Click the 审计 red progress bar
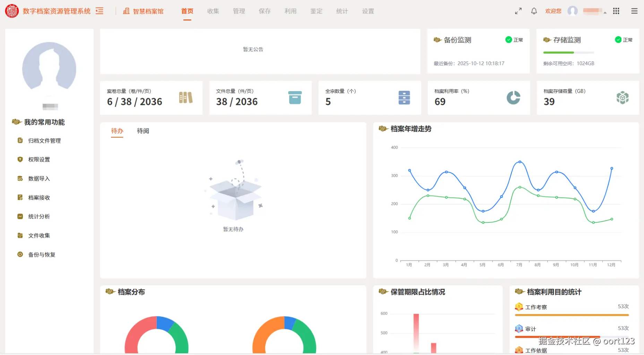 pyautogui.click(x=558, y=337)
